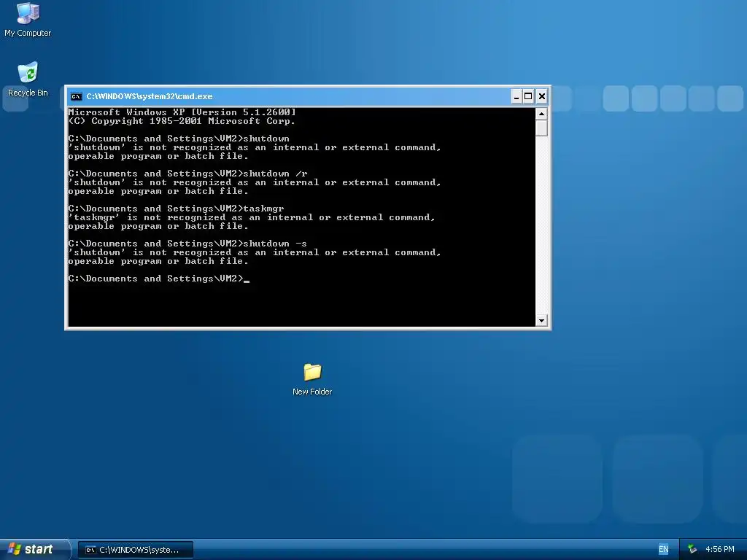Open cmd.exe title bar system menu icon
The height and width of the screenshot is (560, 747).
76,97
